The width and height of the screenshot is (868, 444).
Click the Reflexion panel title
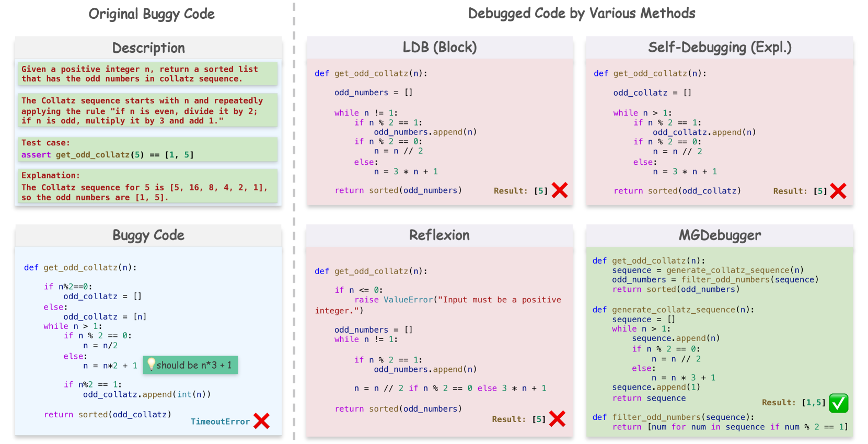pos(439,235)
